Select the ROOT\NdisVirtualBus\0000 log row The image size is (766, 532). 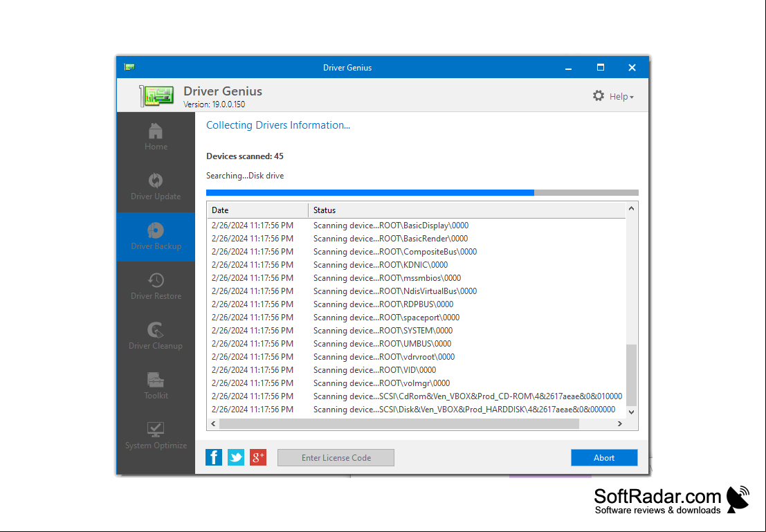click(417, 291)
